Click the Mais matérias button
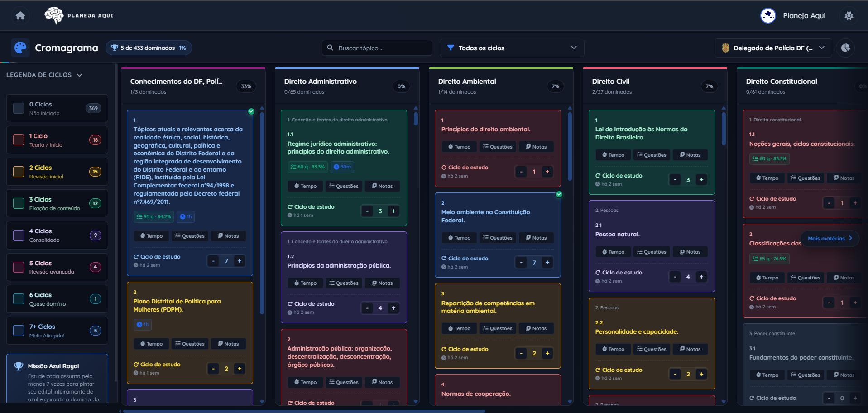The image size is (868, 413). (830, 239)
